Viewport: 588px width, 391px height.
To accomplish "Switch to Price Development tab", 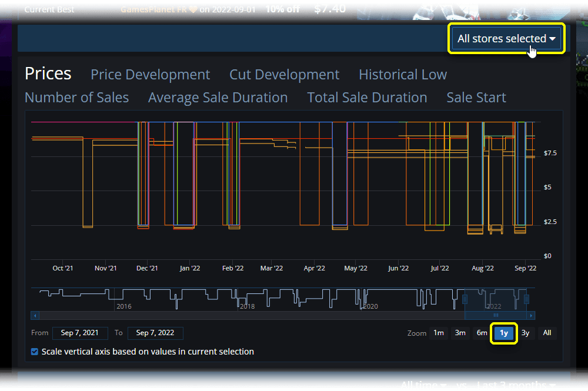I will click(151, 75).
